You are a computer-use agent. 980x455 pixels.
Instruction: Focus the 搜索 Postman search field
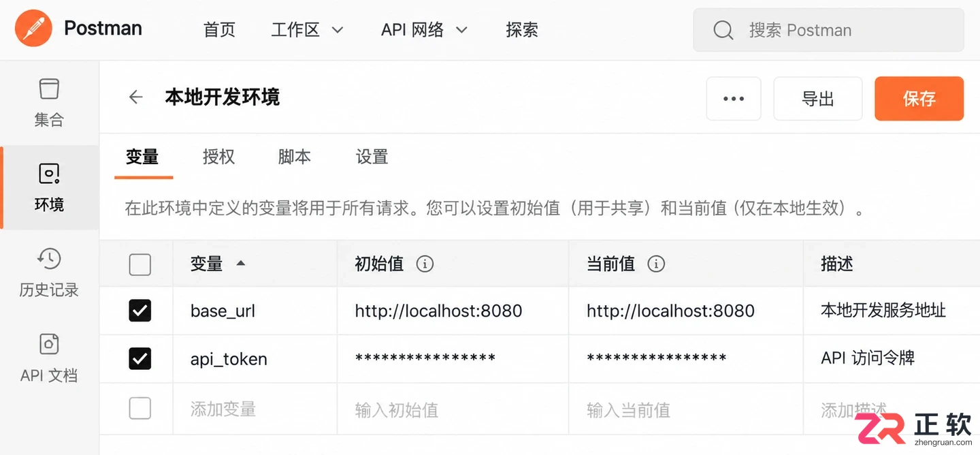tap(828, 30)
